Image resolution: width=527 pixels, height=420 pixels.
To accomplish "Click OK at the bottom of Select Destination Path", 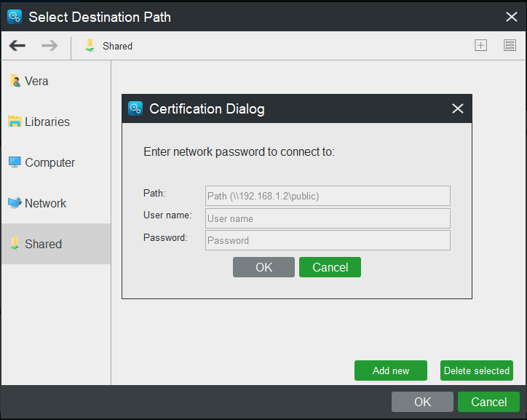I will (x=422, y=402).
